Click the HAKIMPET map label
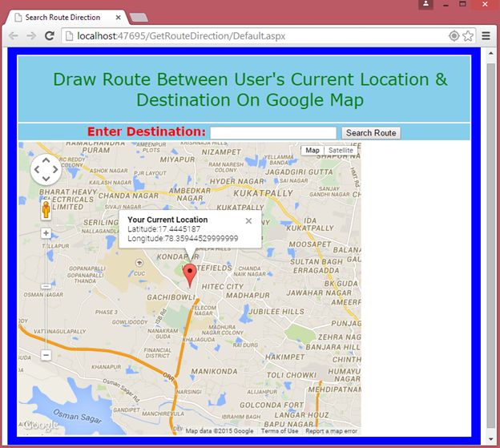Screen dimensions: 500x448 click(x=284, y=357)
